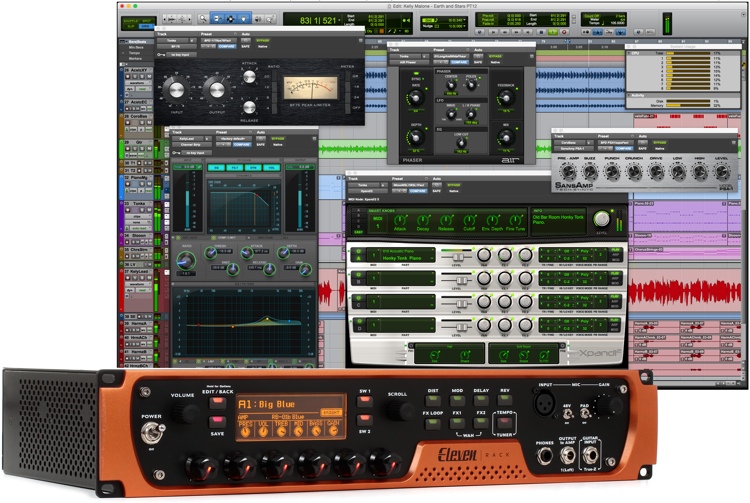Toggle BYPASS on the BF-76 plug-in

(x=263, y=41)
